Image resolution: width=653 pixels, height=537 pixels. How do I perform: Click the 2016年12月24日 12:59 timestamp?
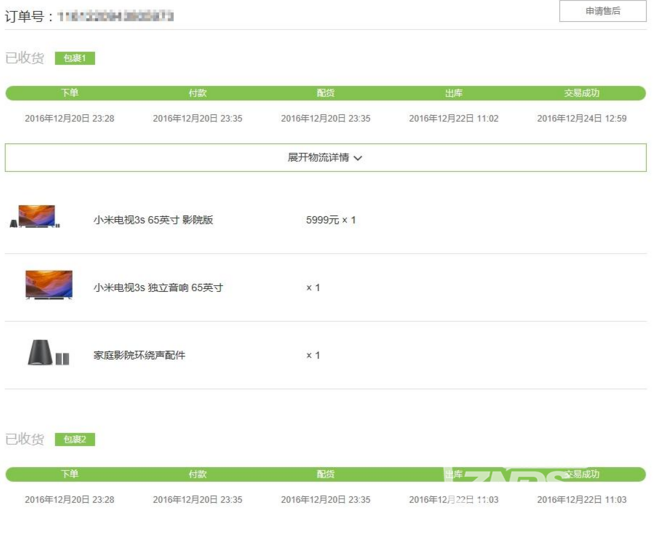tap(582, 119)
